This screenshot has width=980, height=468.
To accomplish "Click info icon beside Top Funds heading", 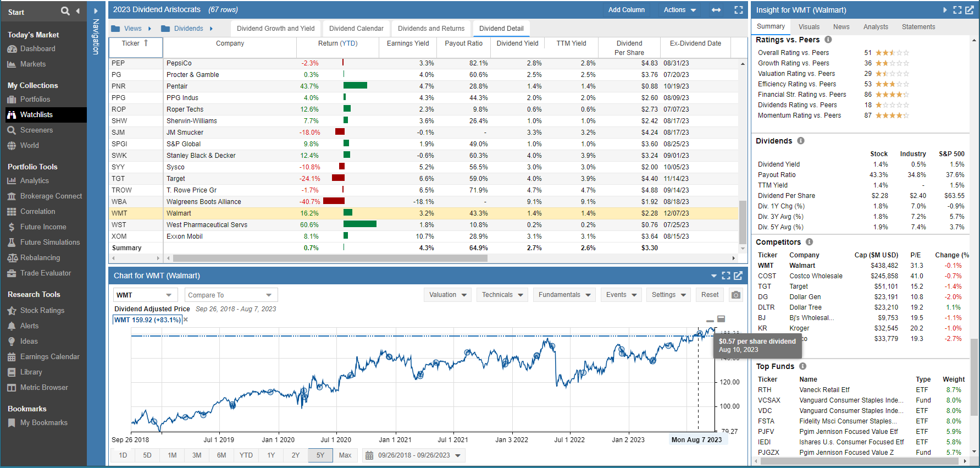I will [x=802, y=366].
